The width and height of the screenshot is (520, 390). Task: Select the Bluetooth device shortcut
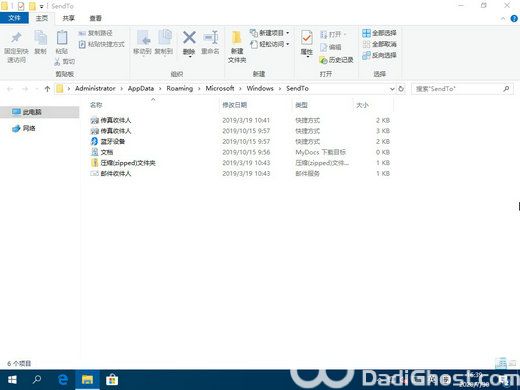point(240,142)
